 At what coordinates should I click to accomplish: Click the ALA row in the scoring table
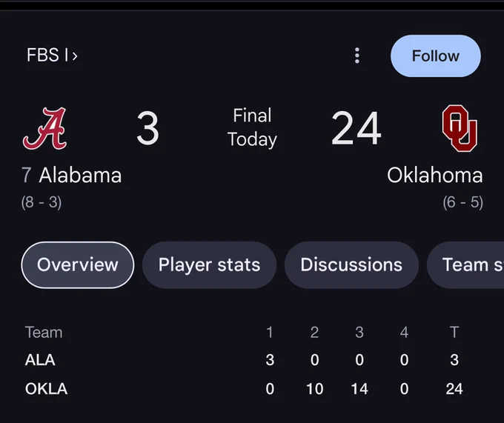click(x=245, y=360)
